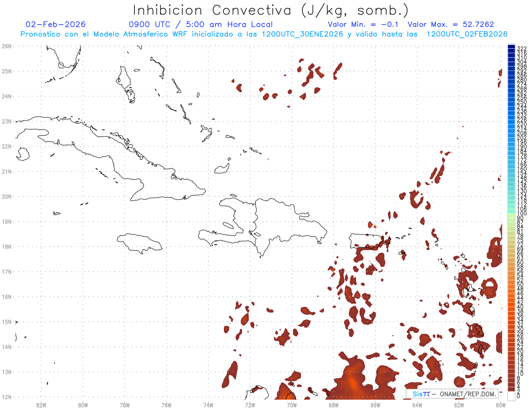
Task: Click the 23N latitude label
Action: (x=7, y=121)
